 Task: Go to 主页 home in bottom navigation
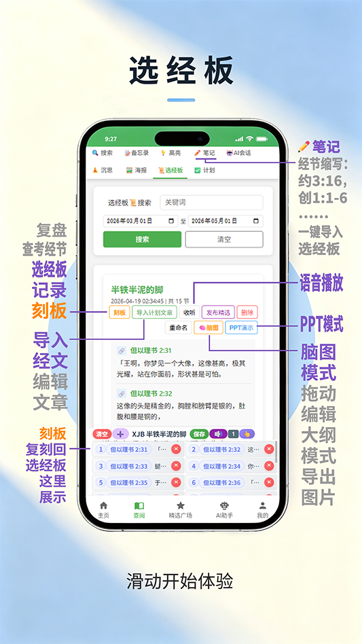click(x=104, y=510)
